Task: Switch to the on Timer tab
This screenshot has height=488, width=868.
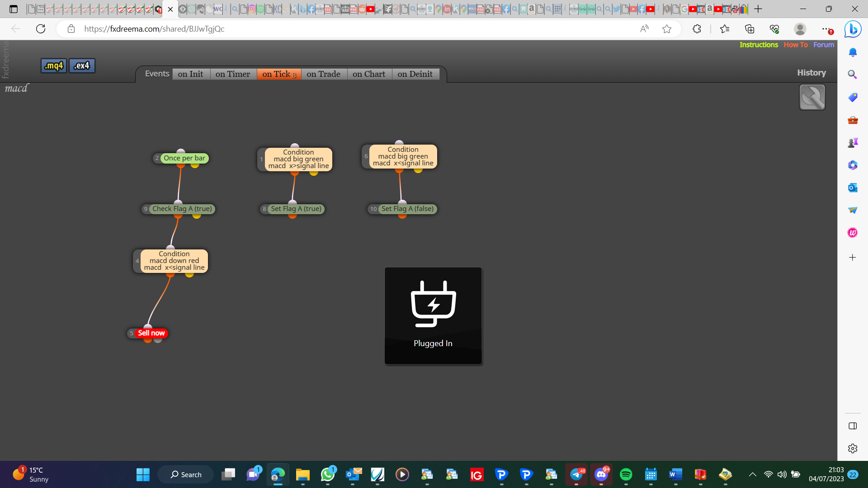Action: 233,74
